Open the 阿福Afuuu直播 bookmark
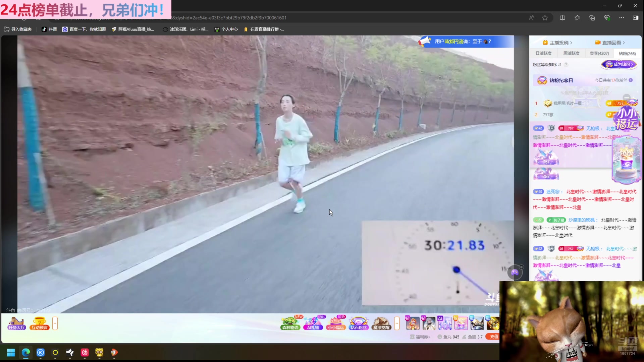The height and width of the screenshot is (362, 644). (133, 29)
